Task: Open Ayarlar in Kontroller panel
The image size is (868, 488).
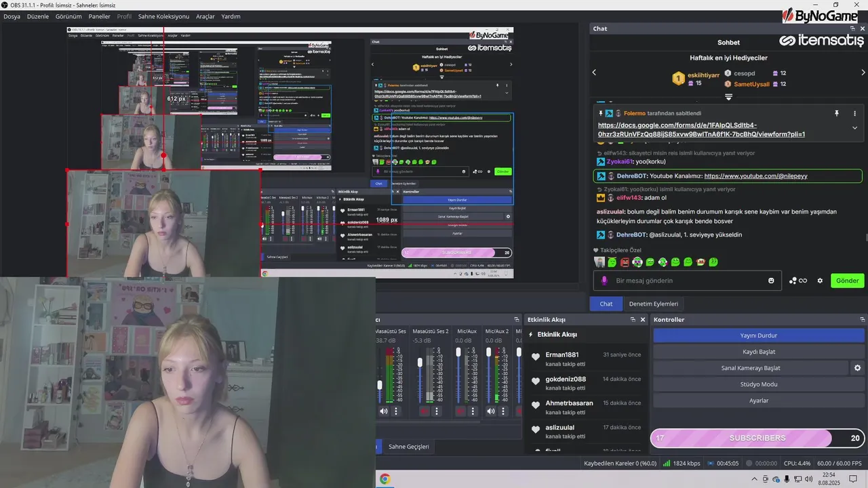Action: [758, 401]
